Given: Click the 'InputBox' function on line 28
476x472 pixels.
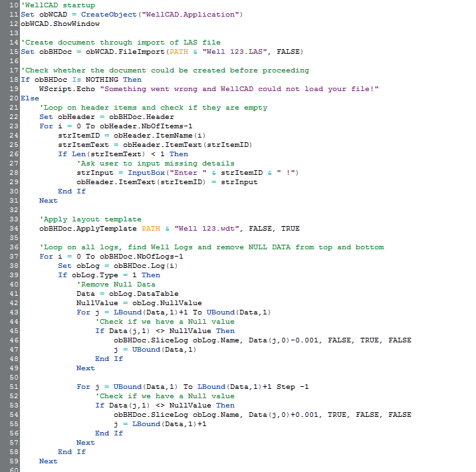Looking at the screenshot, I should (x=146, y=173).
